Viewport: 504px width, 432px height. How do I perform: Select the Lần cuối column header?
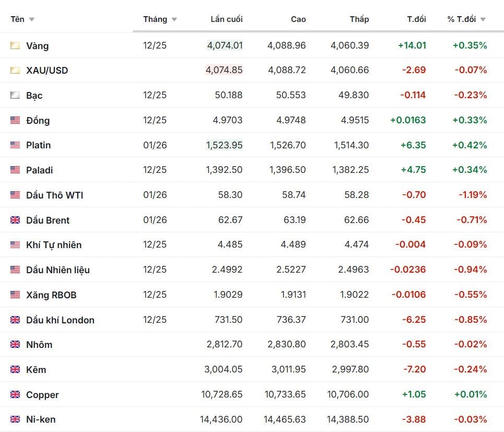click(227, 19)
